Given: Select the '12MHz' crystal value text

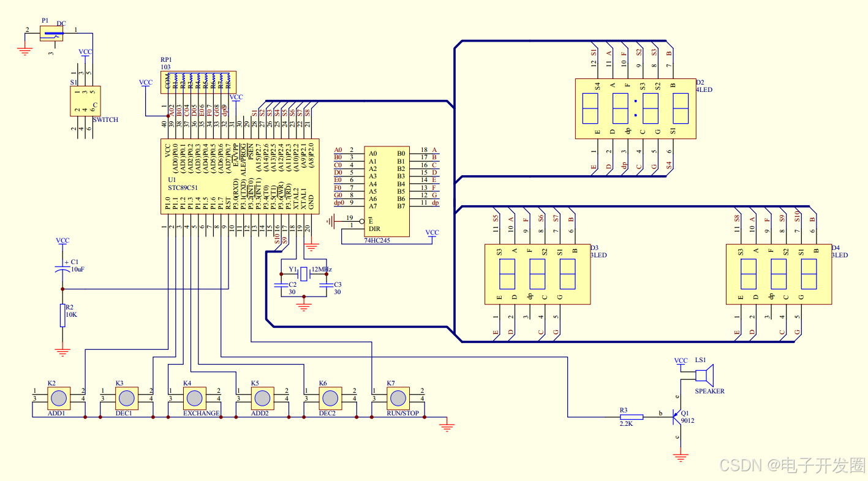Looking at the screenshot, I should point(322,269).
